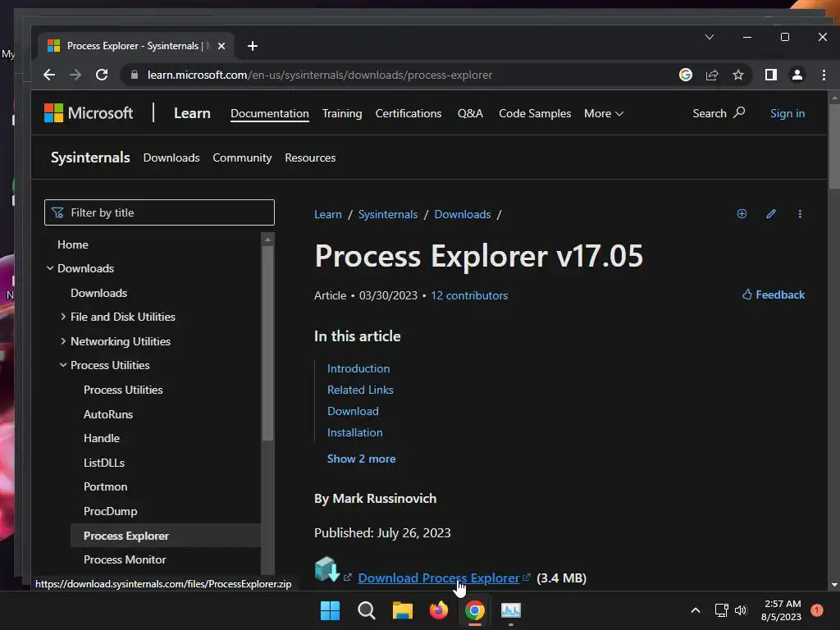
Task: Open File Explorer from taskbar
Action: pyautogui.click(x=402, y=610)
